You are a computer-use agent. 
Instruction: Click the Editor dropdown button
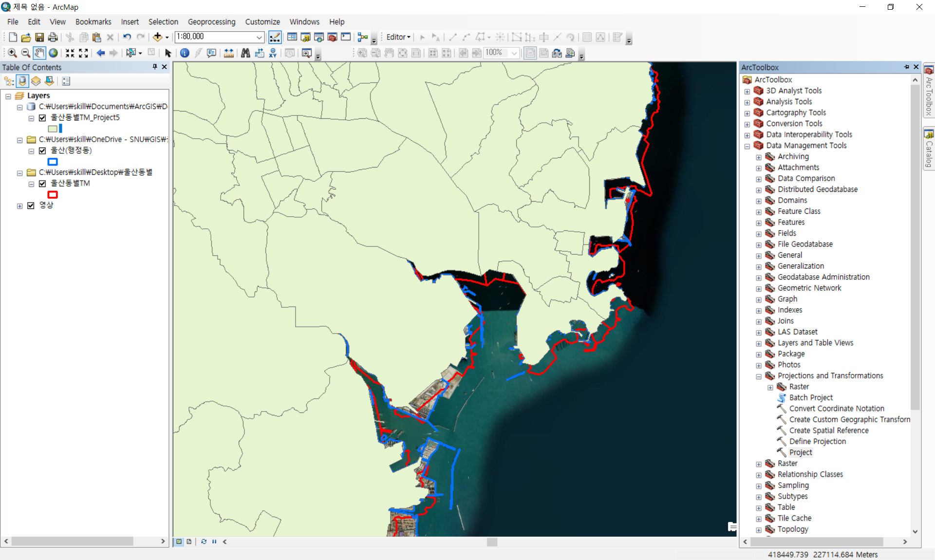coord(398,37)
